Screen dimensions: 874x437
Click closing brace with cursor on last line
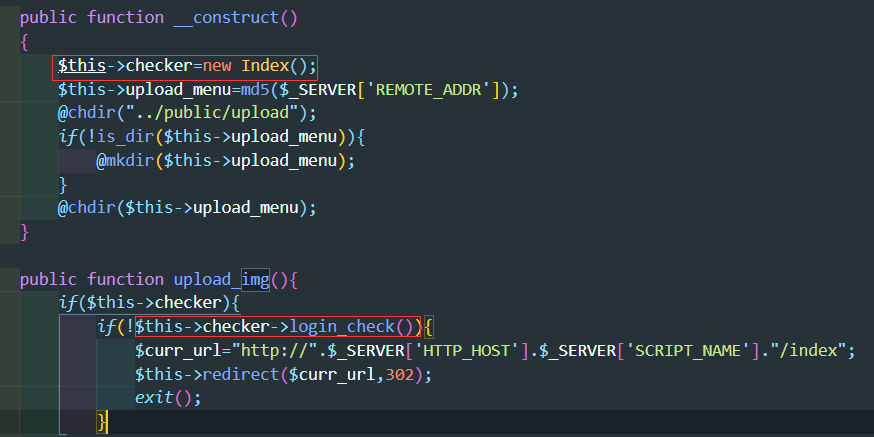tap(101, 422)
